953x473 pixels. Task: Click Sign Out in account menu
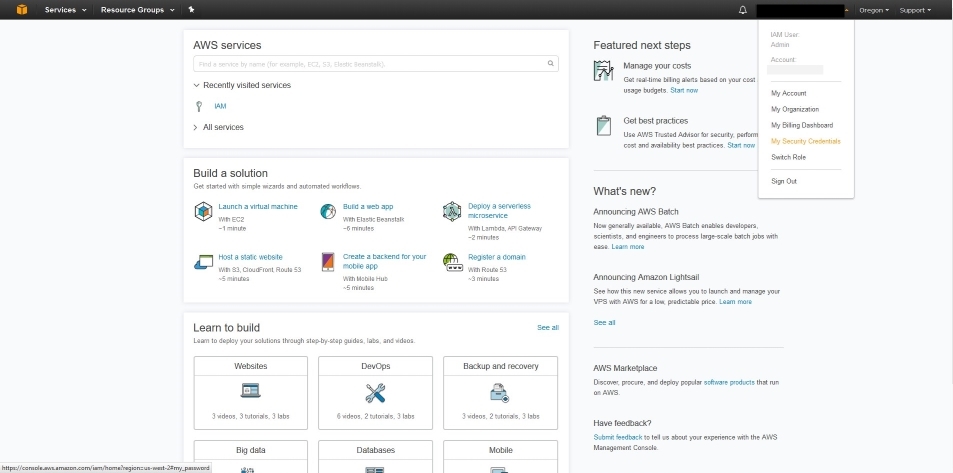coord(783,181)
